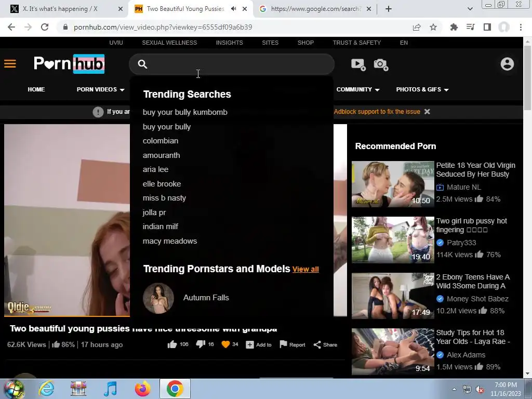Click the upload video icon
The height and width of the screenshot is (399, 532).
pos(358,64)
